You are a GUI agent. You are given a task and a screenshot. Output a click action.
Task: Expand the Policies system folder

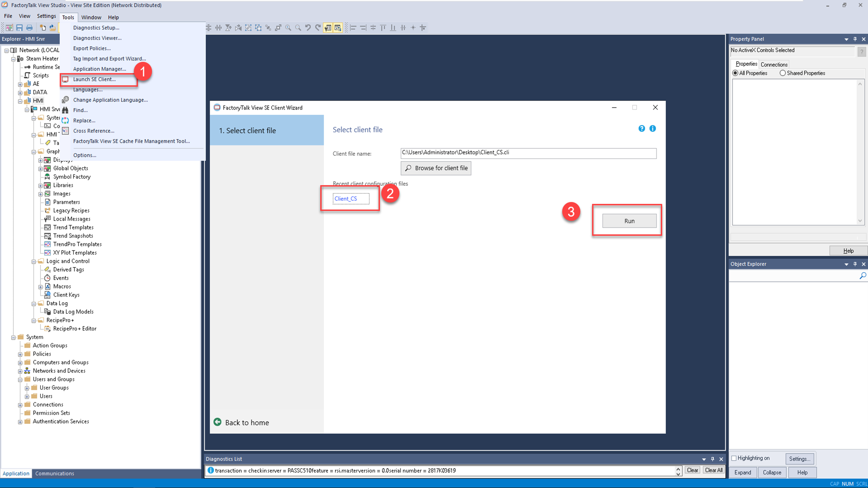(20, 354)
